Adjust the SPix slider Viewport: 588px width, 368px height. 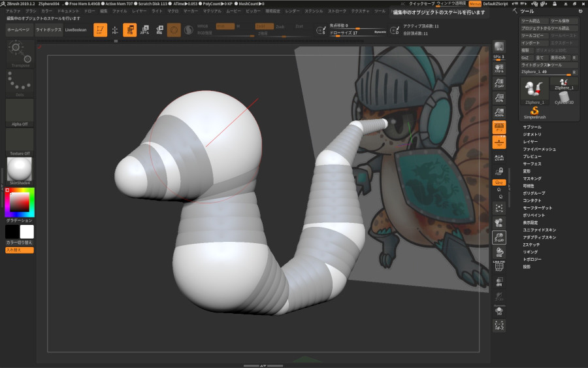(x=499, y=58)
